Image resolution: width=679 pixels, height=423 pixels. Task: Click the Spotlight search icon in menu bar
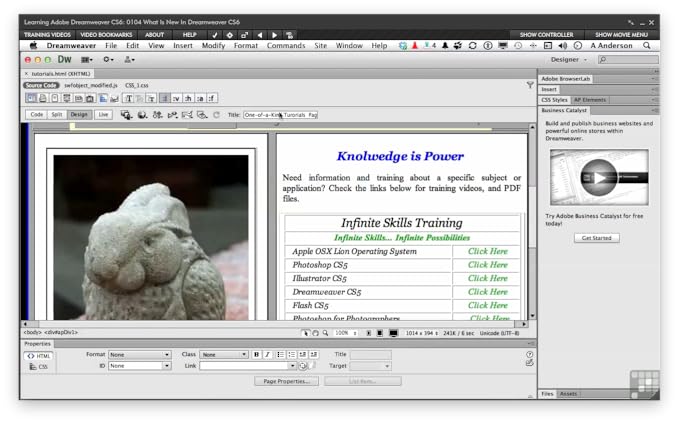tap(647, 45)
